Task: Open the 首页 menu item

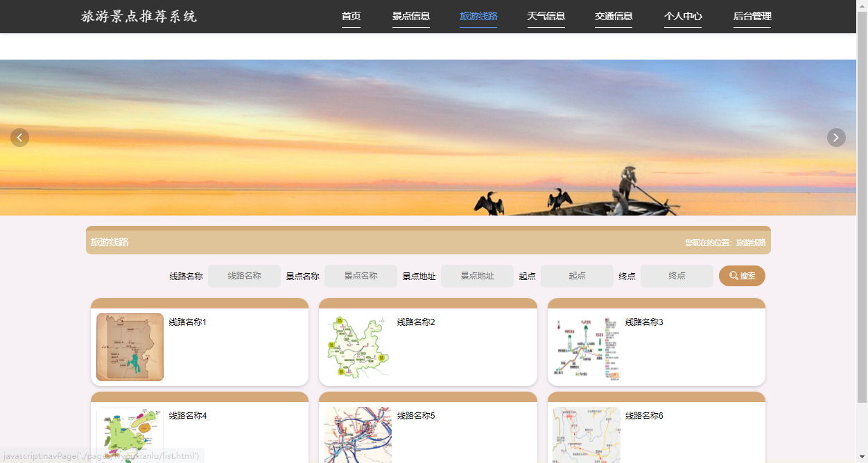Action: pyautogui.click(x=351, y=17)
